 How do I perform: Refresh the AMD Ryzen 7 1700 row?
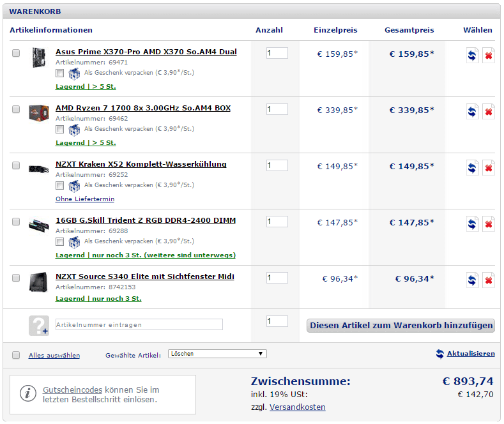coord(472,112)
